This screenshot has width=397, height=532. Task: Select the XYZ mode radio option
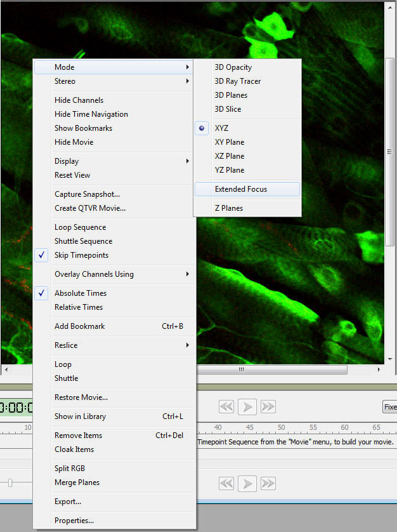point(221,128)
